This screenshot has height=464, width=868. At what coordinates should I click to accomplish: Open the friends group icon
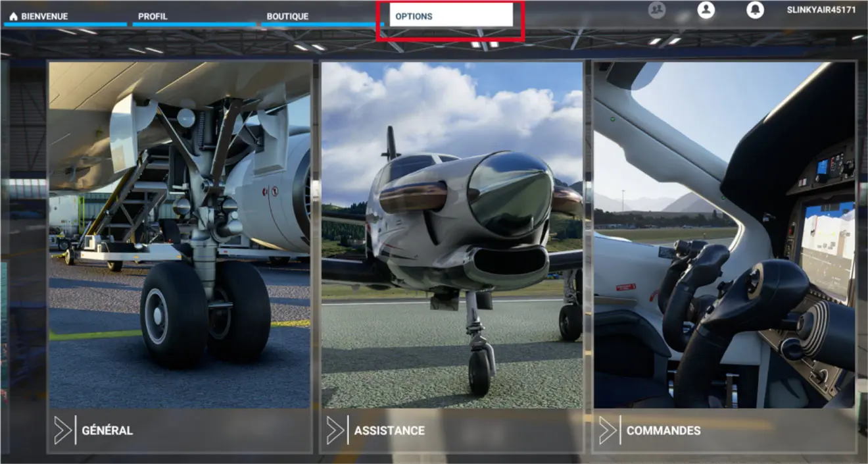656,10
